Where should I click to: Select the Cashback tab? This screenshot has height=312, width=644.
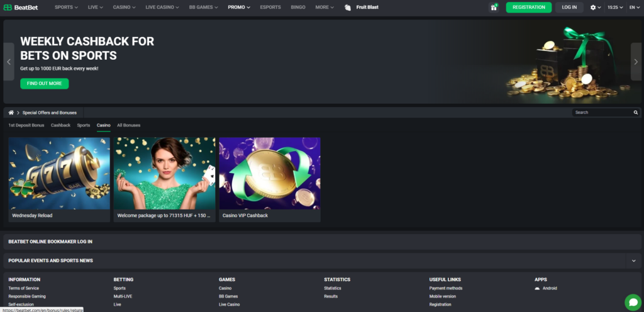[x=61, y=125]
